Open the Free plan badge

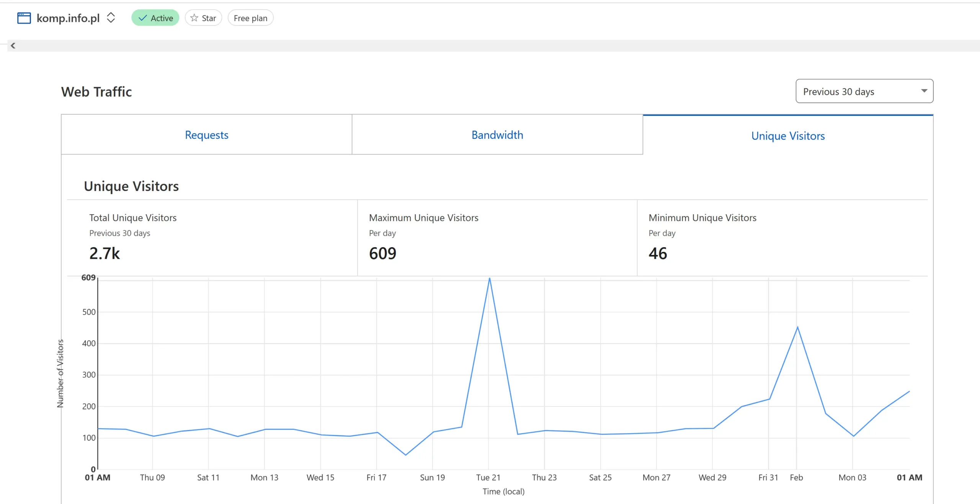[250, 18]
